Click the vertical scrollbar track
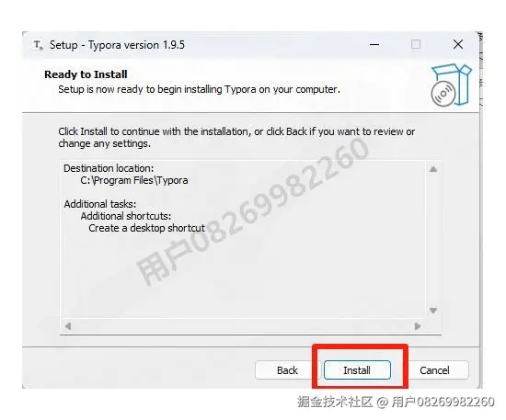506x420 pixels. tap(433, 240)
